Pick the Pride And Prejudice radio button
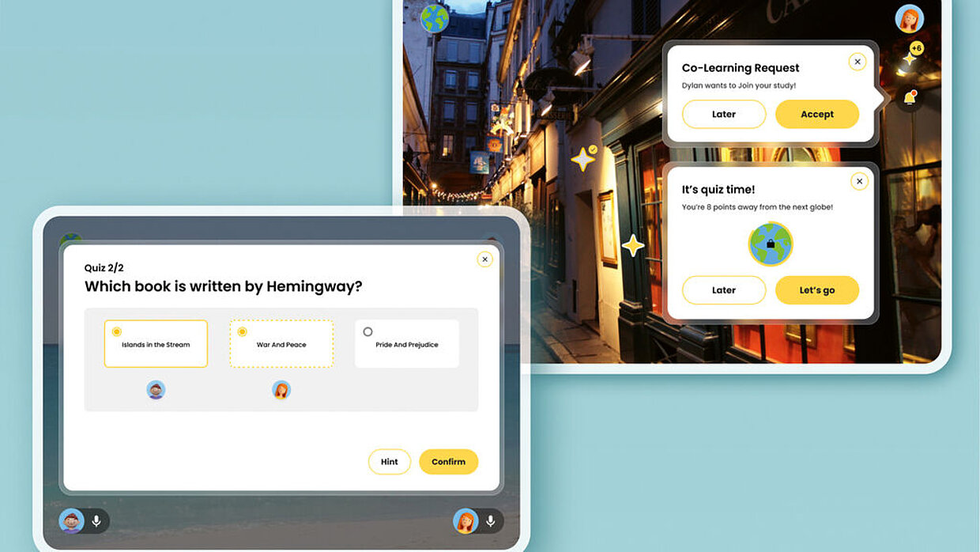 [x=367, y=331]
